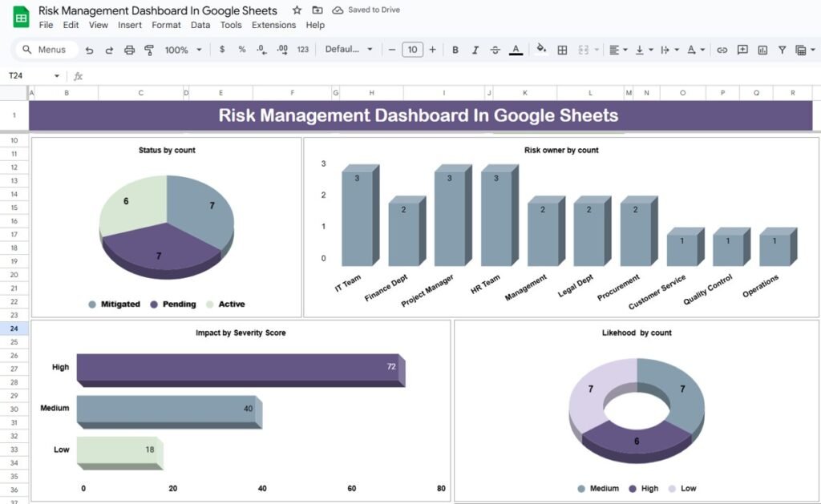Open the Help menu
The image size is (821, 504).
[315, 25]
